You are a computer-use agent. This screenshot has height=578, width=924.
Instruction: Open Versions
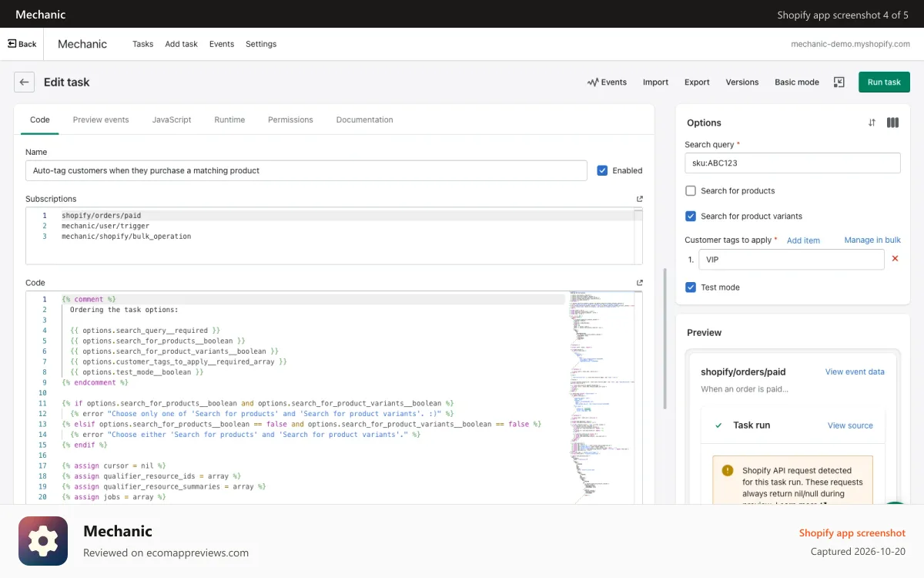click(x=742, y=82)
